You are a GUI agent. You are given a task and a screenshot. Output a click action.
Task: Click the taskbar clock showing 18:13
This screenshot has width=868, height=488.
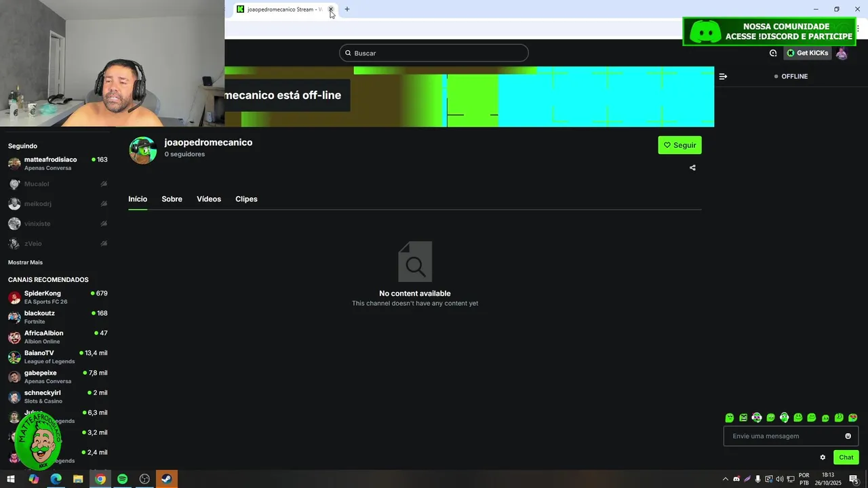[828, 479]
